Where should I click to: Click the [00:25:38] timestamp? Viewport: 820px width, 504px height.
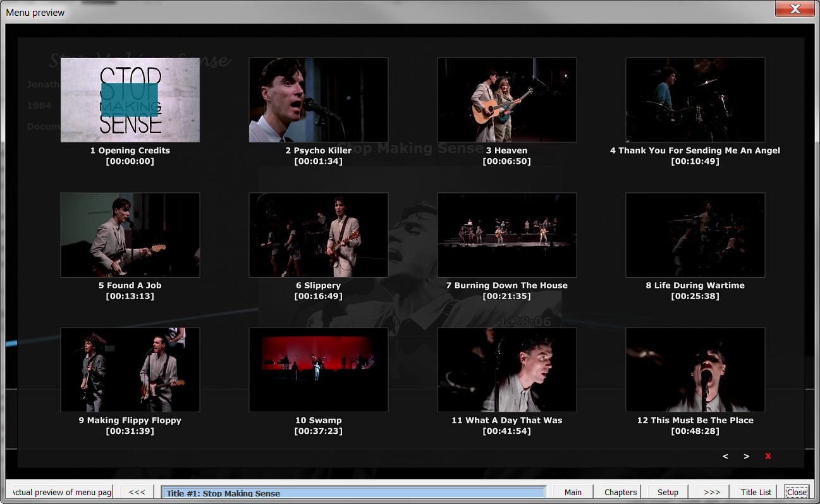(695, 296)
